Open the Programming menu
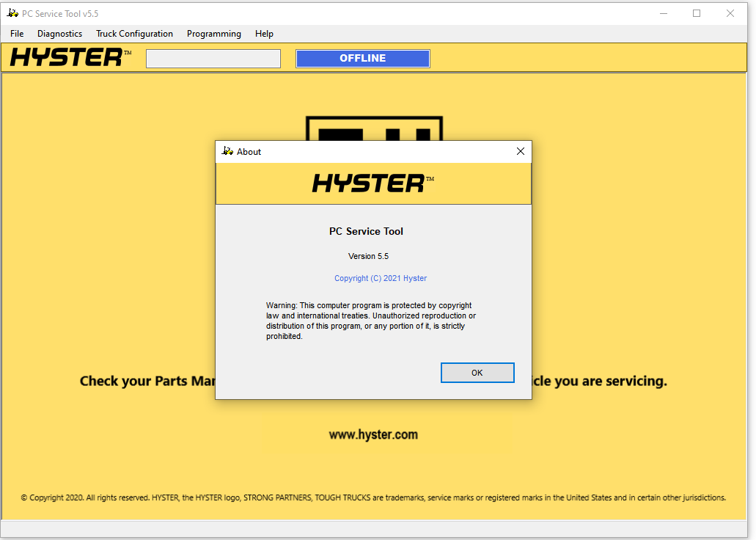 coord(213,34)
